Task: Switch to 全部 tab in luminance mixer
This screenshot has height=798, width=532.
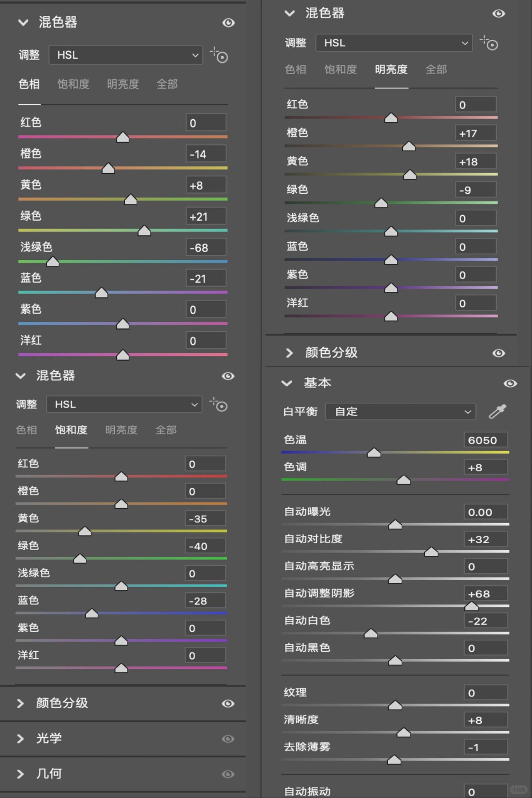Action: tap(436, 69)
